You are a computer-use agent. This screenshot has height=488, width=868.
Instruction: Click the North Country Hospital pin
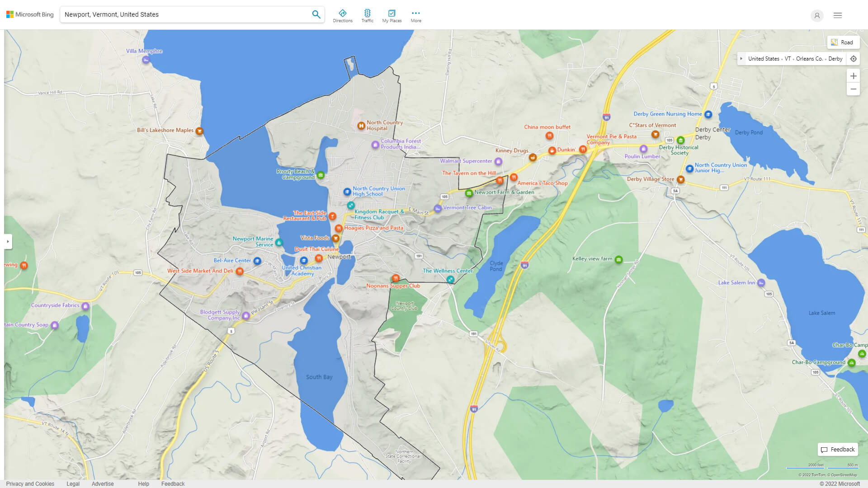[361, 126]
